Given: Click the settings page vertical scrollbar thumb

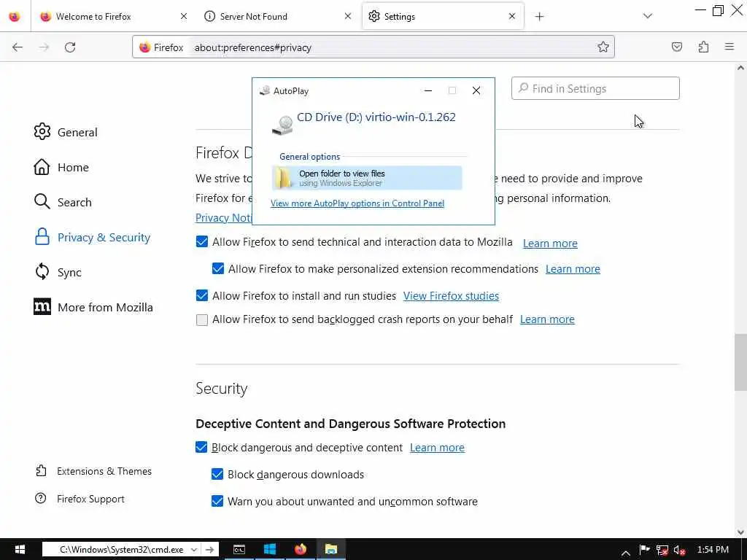Looking at the screenshot, I should [x=740, y=362].
